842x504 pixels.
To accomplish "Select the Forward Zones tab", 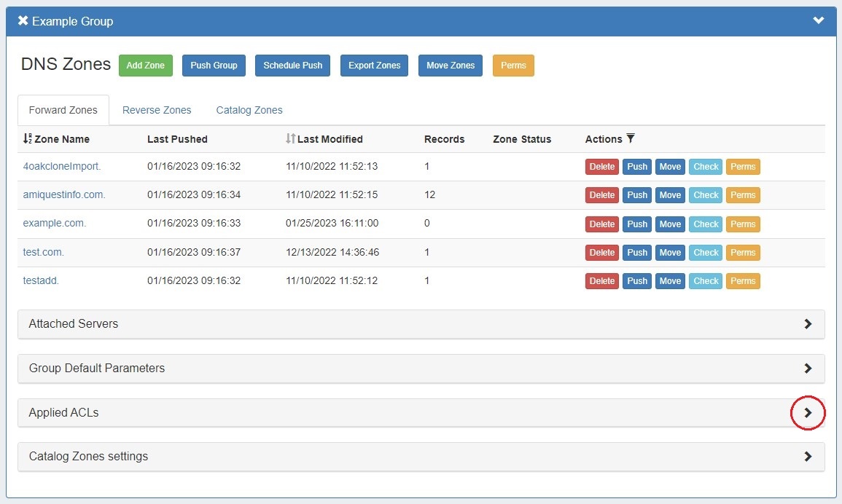I will click(63, 110).
